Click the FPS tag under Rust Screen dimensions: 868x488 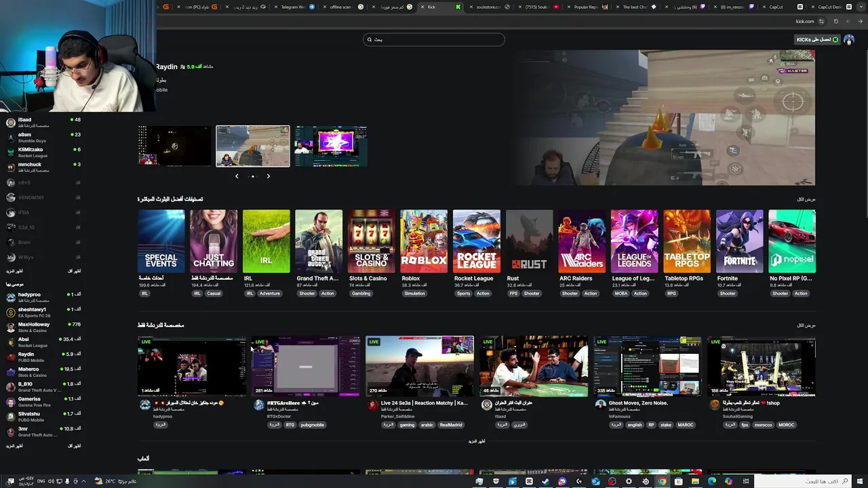tap(513, 293)
